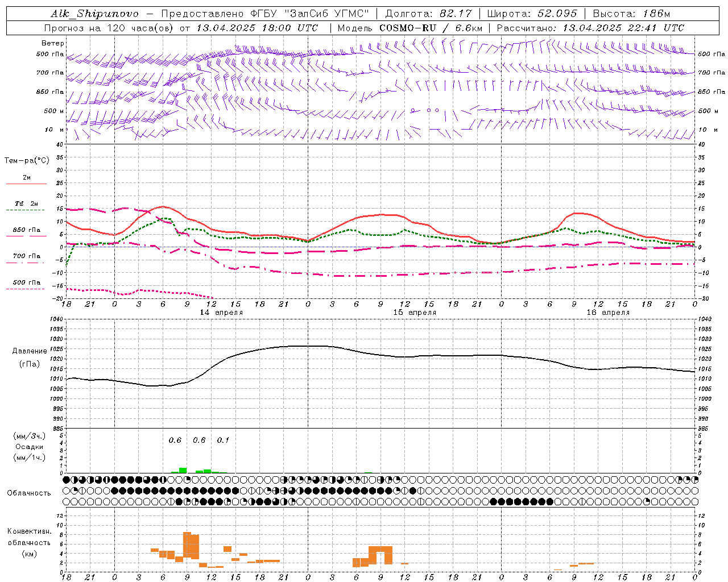Select the Рассчитано 13.04.2025 22:41 UTC timestamp
Screen dimensions: 728x582
point(590,28)
